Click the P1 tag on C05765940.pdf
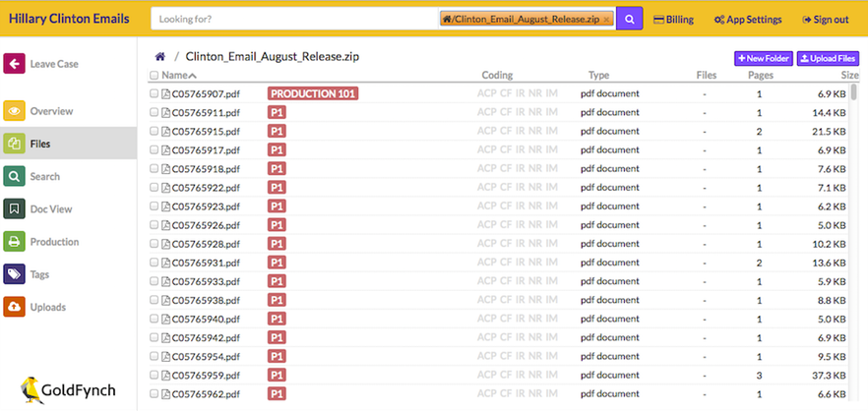The image size is (868, 411). 277,319
